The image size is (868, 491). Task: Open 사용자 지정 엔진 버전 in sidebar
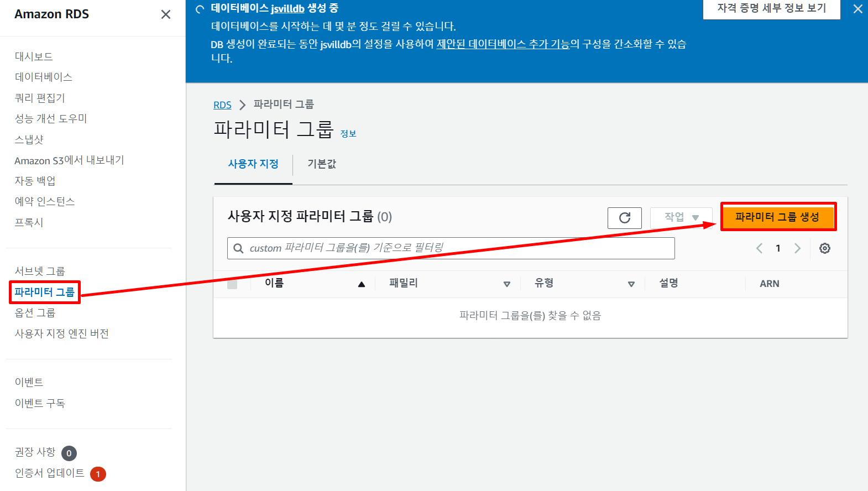click(x=62, y=333)
